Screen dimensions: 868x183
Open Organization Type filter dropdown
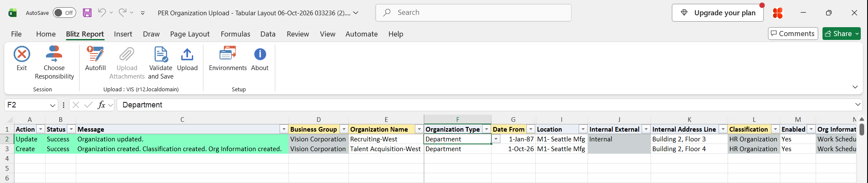click(486, 129)
